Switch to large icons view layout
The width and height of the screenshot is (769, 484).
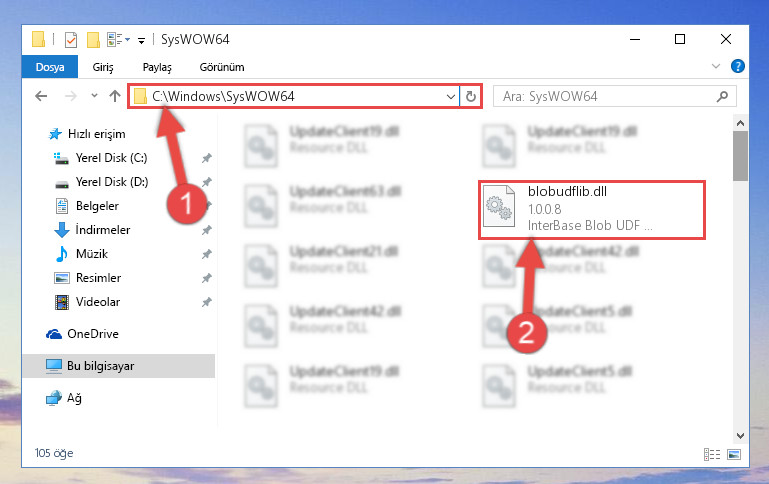[x=734, y=454]
